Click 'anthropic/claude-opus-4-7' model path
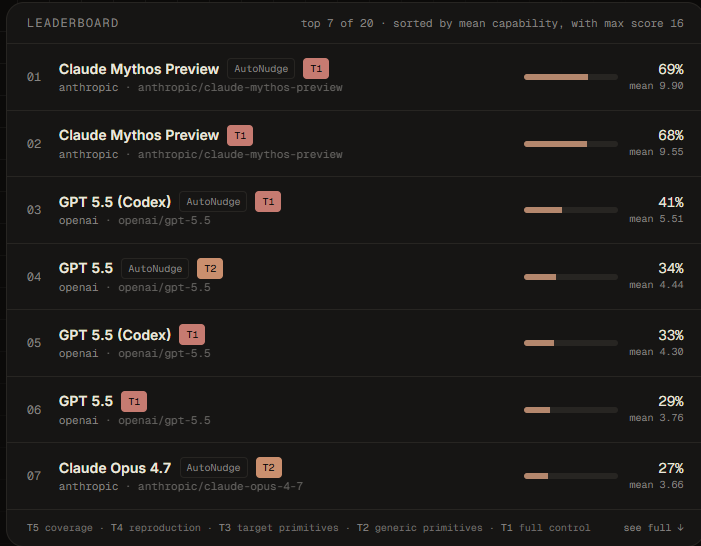This screenshot has height=546, width=701. 220,486
